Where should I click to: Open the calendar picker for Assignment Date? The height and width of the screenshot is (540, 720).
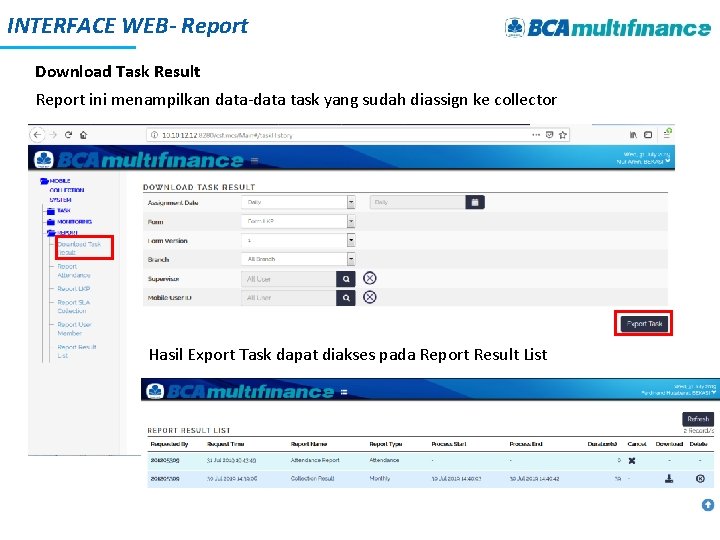click(x=475, y=202)
